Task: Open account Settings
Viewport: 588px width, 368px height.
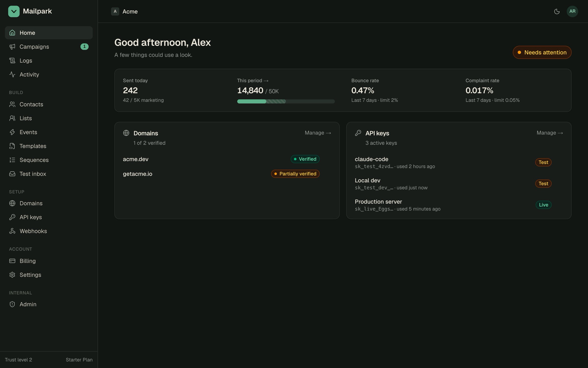Action: pyautogui.click(x=49, y=275)
